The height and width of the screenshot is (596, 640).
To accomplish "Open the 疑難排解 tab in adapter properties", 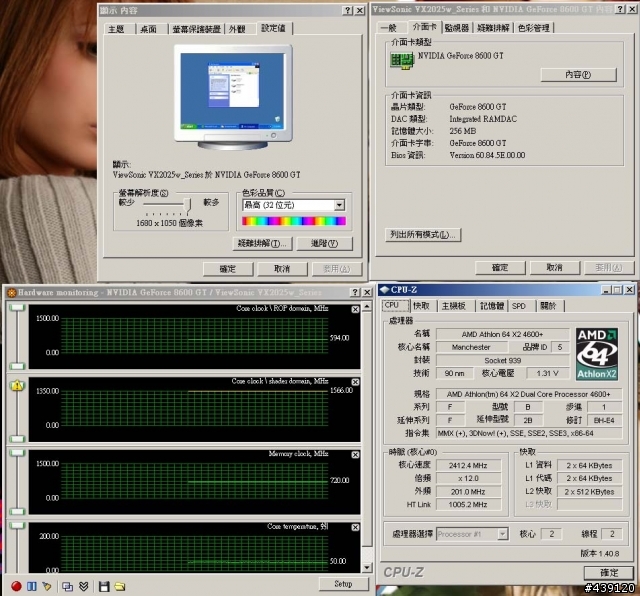I will coord(493,28).
